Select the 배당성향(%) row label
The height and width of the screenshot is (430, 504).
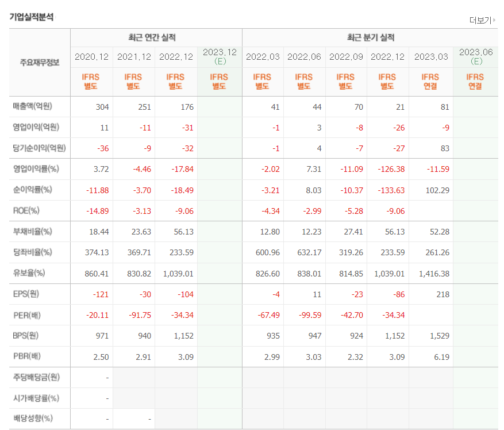click(33, 418)
